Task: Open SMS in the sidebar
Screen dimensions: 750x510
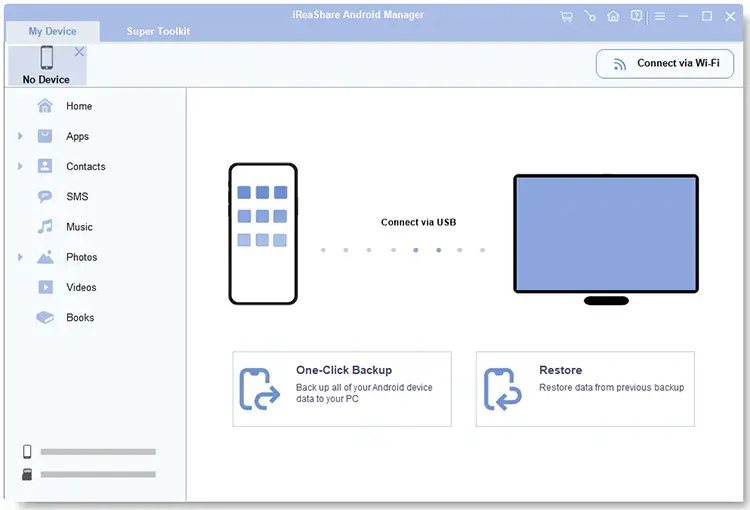Action: [x=77, y=197]
